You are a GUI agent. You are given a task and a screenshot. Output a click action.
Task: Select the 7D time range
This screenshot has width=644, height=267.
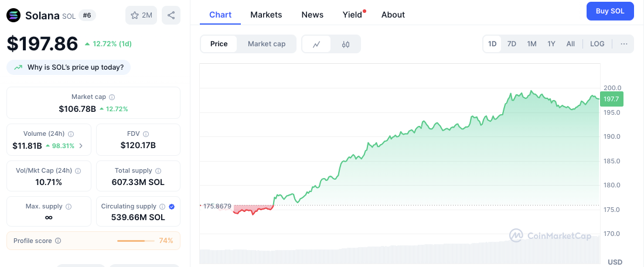tap(512, 44)
